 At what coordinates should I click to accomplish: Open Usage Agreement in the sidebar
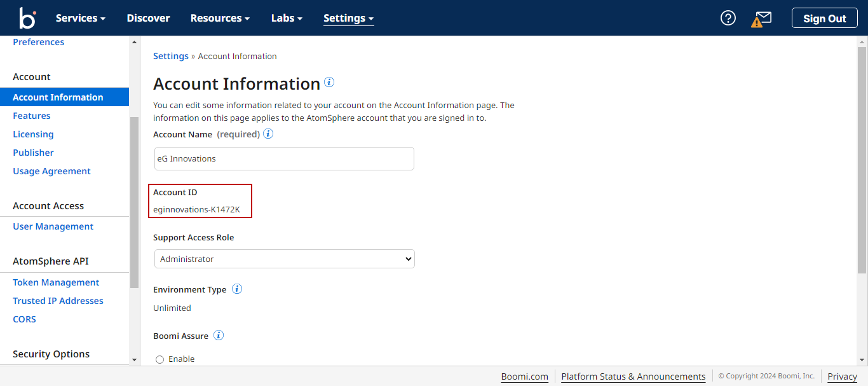click(51, 171)
